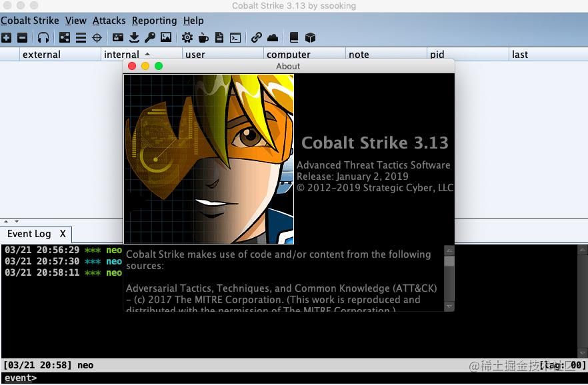This screenshot has height=385, width=588.
Task: Close the About dialog with red button
Action: (132, 67)
